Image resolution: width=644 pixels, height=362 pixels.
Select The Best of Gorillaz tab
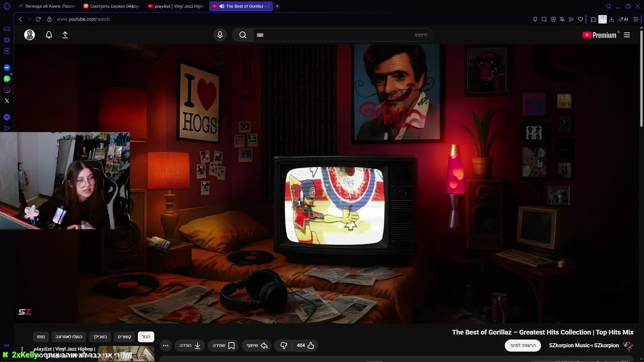[240, 6]
